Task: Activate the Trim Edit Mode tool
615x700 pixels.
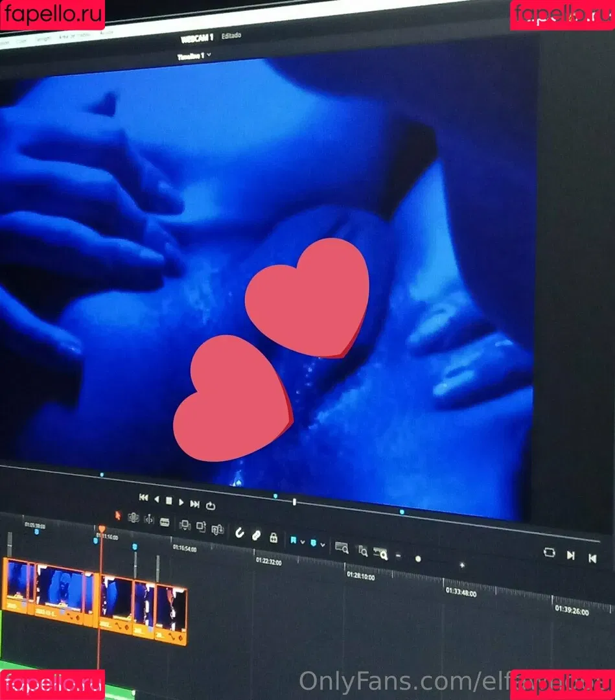Action: 133,518
